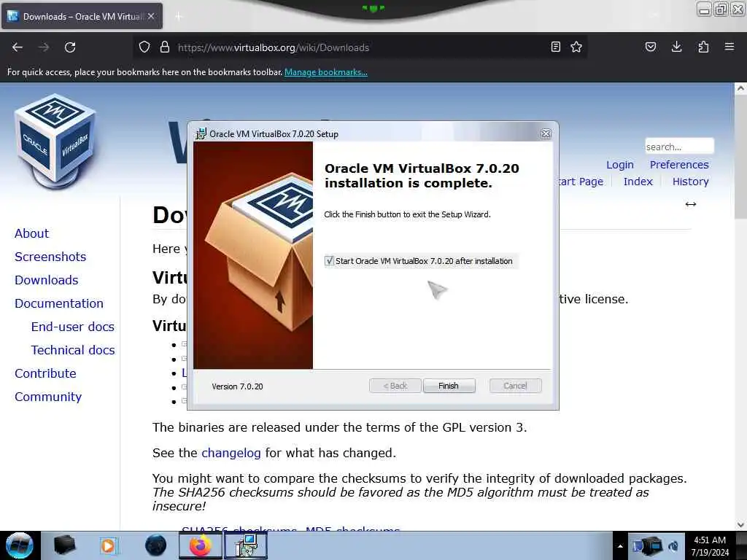Open the Firefox hamburger menu
Screen dimensions: 747x560
[x=729, y=47]
